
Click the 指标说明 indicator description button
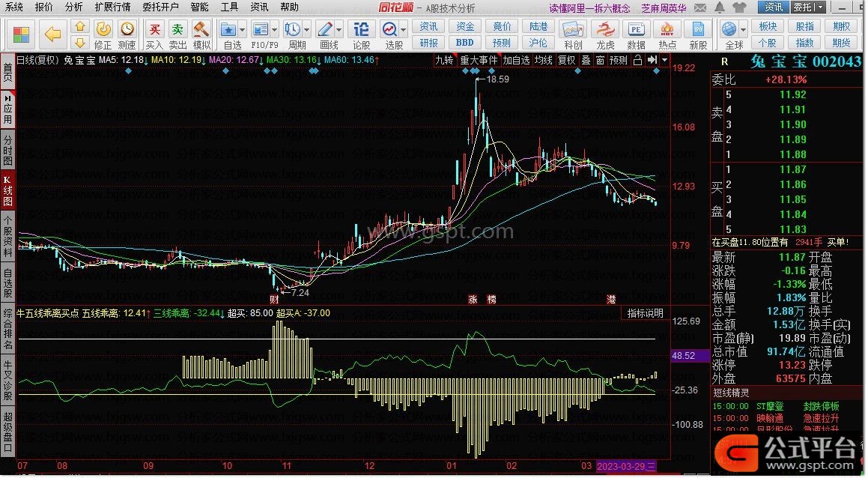point(646,313)
